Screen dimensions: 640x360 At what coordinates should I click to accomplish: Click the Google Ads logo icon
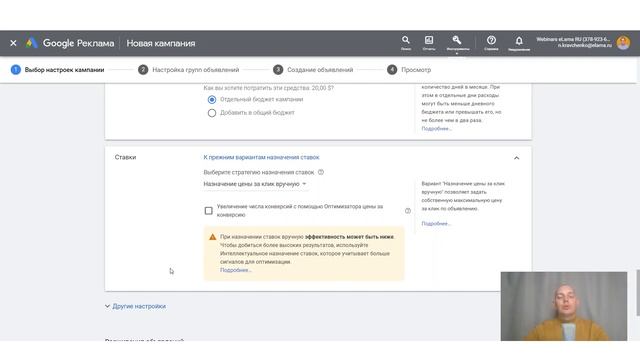(31, 43)
